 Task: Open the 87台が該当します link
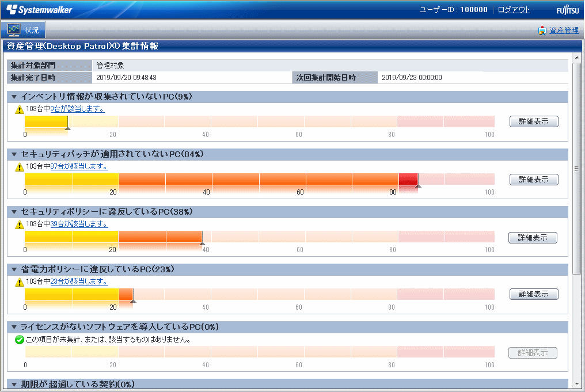[x=79, y=166]
